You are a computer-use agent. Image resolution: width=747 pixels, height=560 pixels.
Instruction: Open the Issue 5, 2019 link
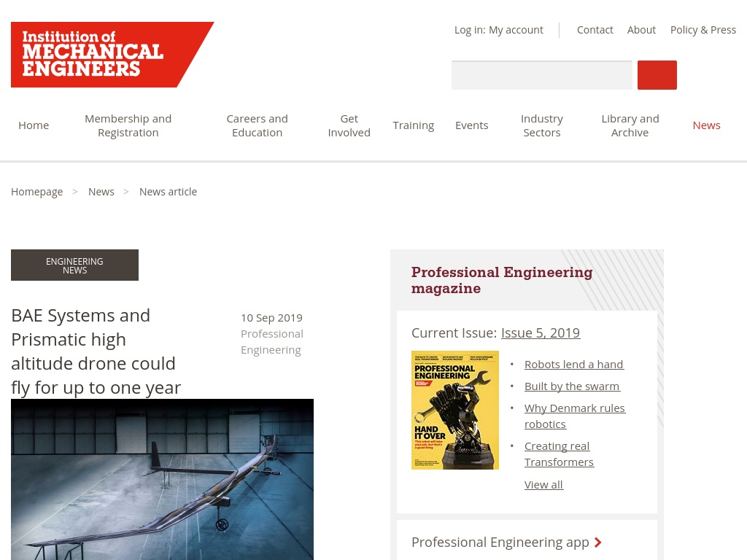(x=541, y=332)
